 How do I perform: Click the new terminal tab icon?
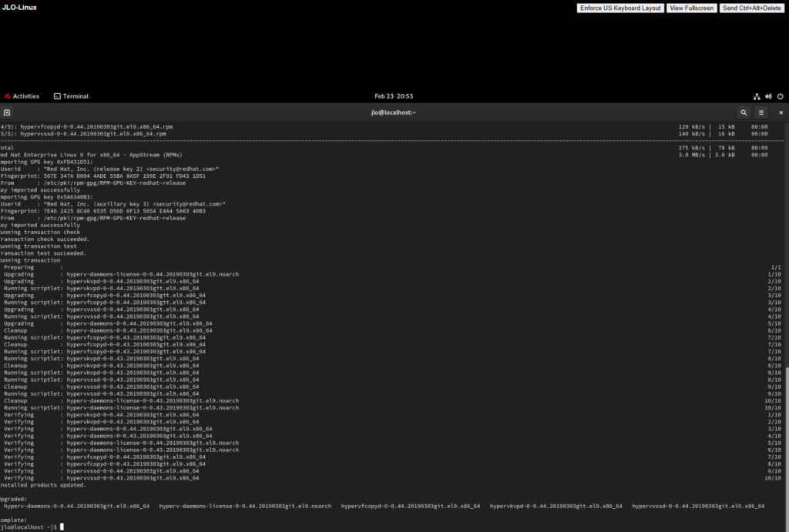tap(7, 112)
